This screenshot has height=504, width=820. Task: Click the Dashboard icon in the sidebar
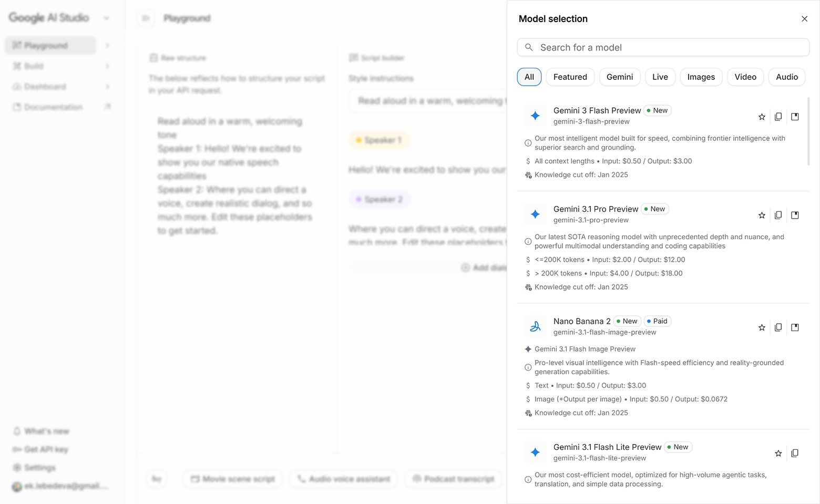16,86
